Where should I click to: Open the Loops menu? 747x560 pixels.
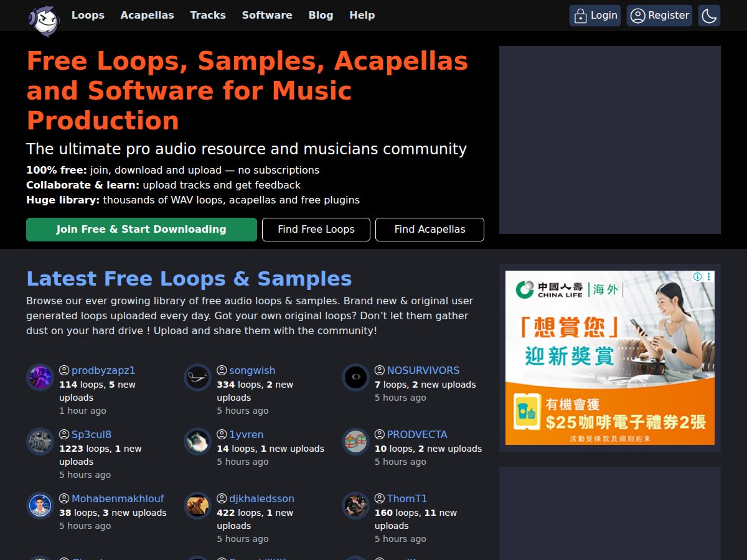pyautogui.click(x=88, y=16)
